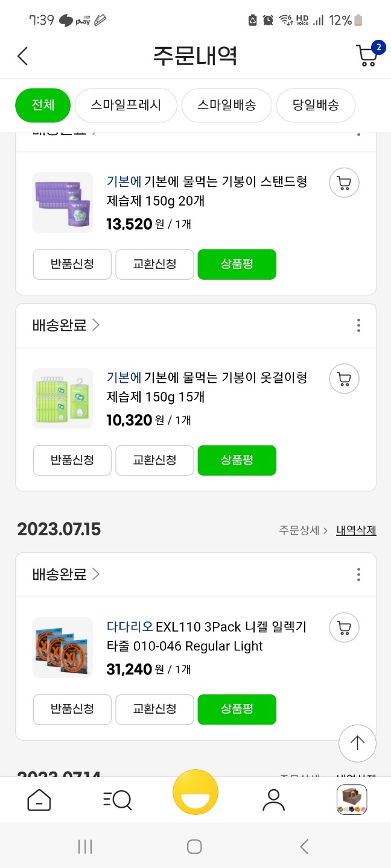Open the three-dot menu on the strings order
This screenshot has height=868, width=391.
click(358, 574)
